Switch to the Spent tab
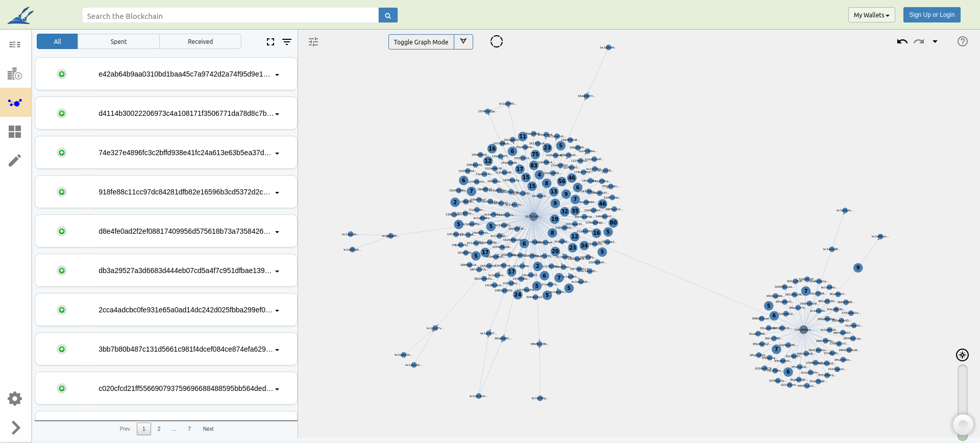This screenshot has height=443, width=980. point(118,42)
